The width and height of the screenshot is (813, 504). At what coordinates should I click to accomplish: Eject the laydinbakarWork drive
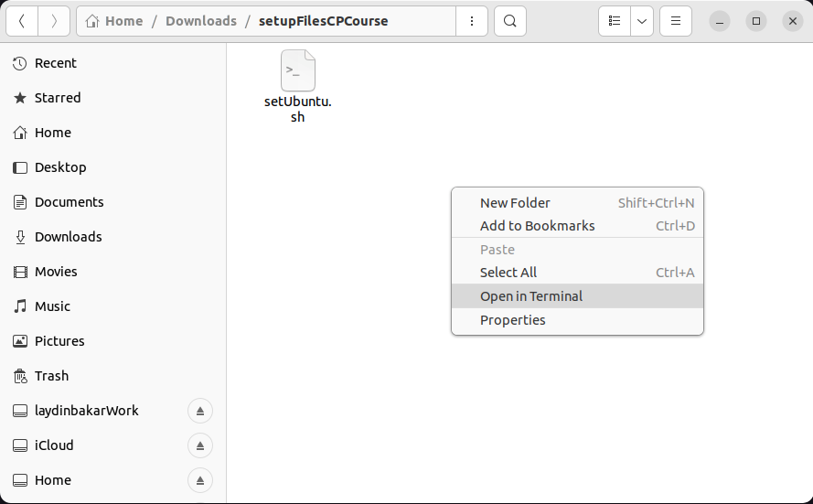point(200,411)
